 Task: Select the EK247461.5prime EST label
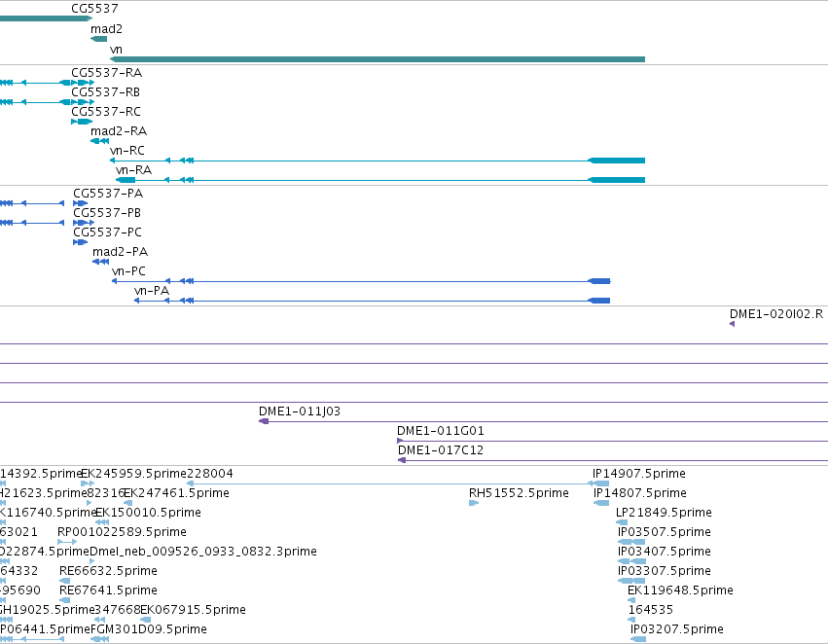(x=176, y=493)
